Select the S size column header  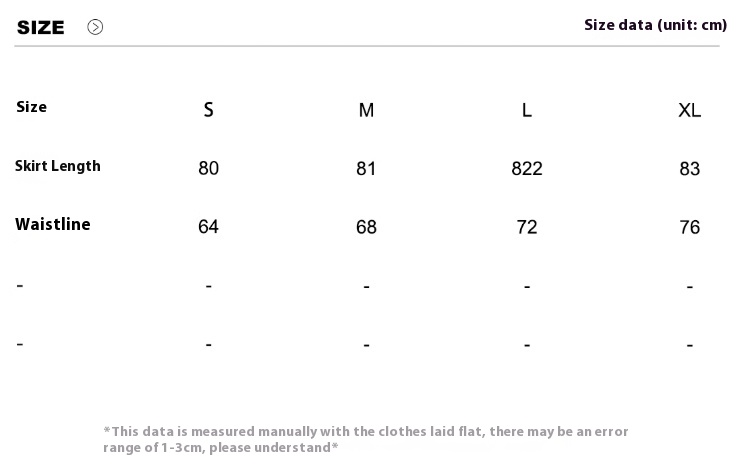coord(209,110)
